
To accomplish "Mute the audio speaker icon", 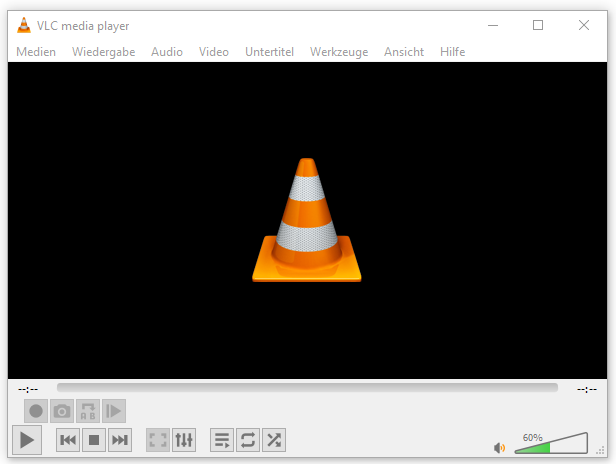I will pyautogui.click(x=499, y=447).
